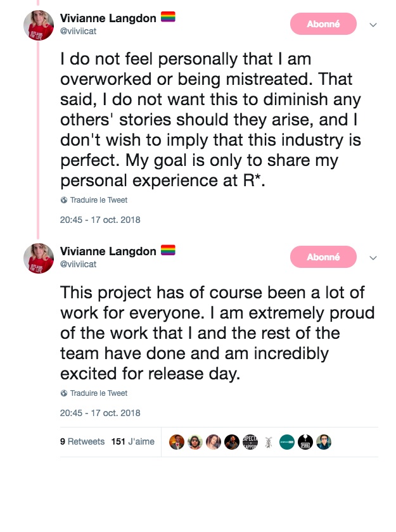Click Vivianne's profile picture on first tweet

pyautogui.click(x=39, y=25)
